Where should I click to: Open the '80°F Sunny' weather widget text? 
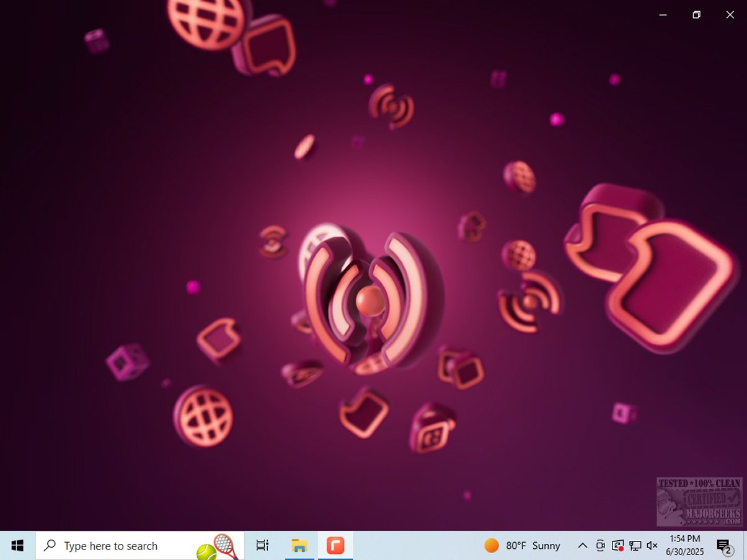click(x=533, y=546)
